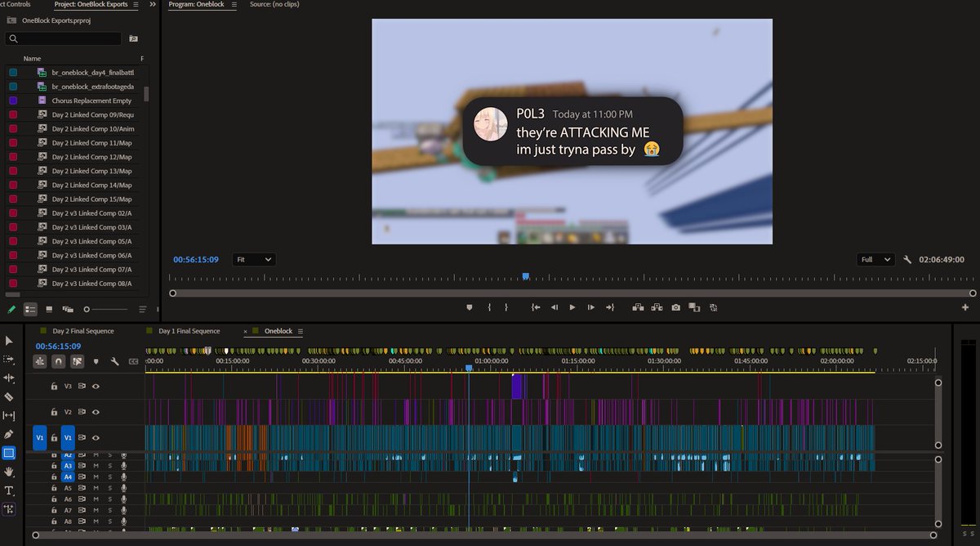Screen dimensions: 980x546
Task: Toggle Linked Selection in timeline
Action: (78, 360)
